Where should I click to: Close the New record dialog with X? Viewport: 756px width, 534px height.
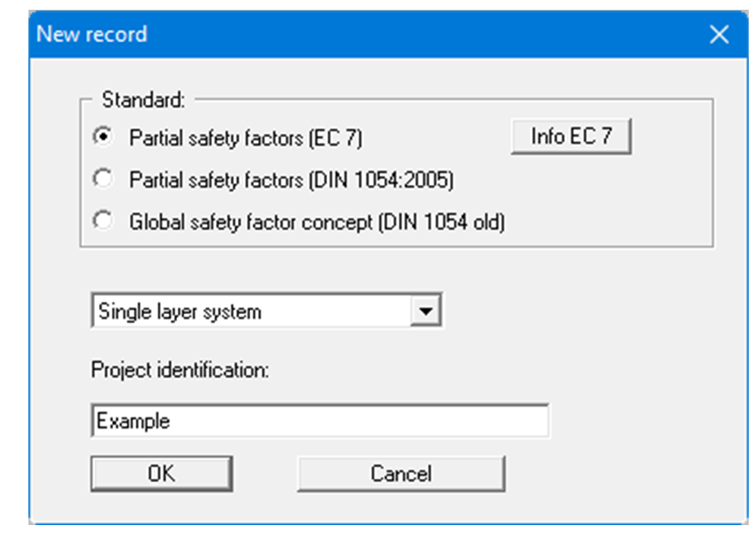[x=719, y=34]
